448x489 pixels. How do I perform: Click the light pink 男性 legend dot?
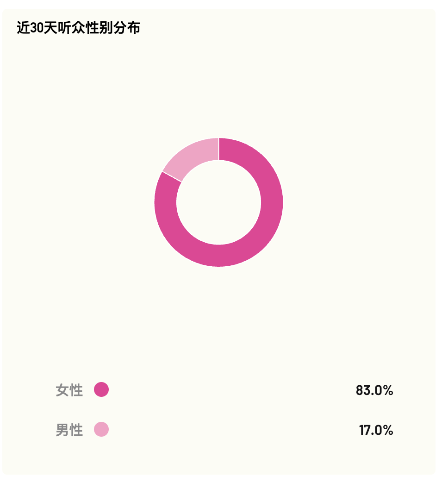[x=101, y=430]
